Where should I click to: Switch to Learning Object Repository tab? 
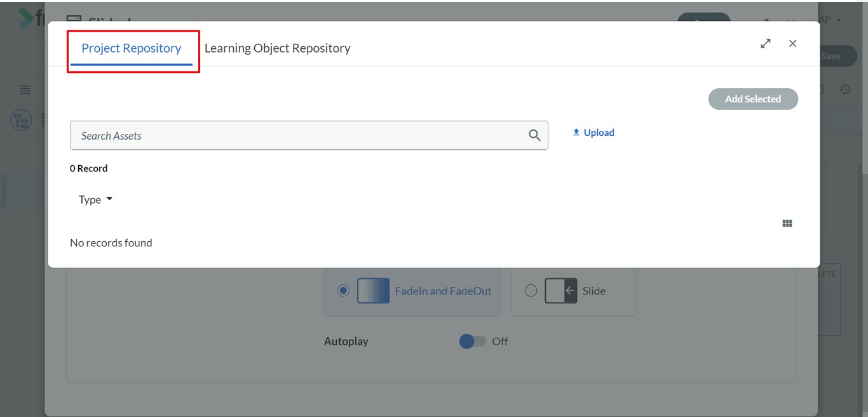click(277, 48)
